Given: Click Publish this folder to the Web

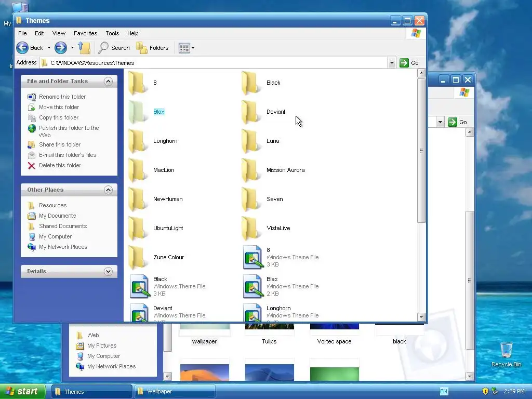Looking at the screenshot, I should [x=69, y=131].
